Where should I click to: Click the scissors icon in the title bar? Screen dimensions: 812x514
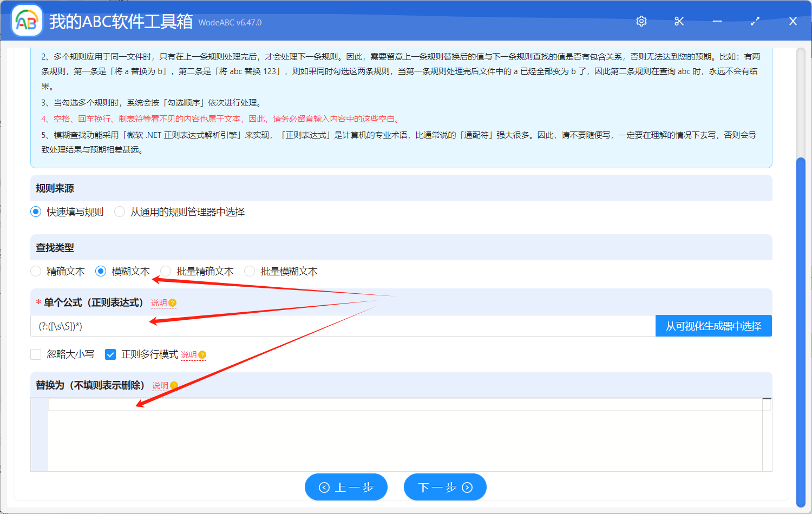coord(679,21)
